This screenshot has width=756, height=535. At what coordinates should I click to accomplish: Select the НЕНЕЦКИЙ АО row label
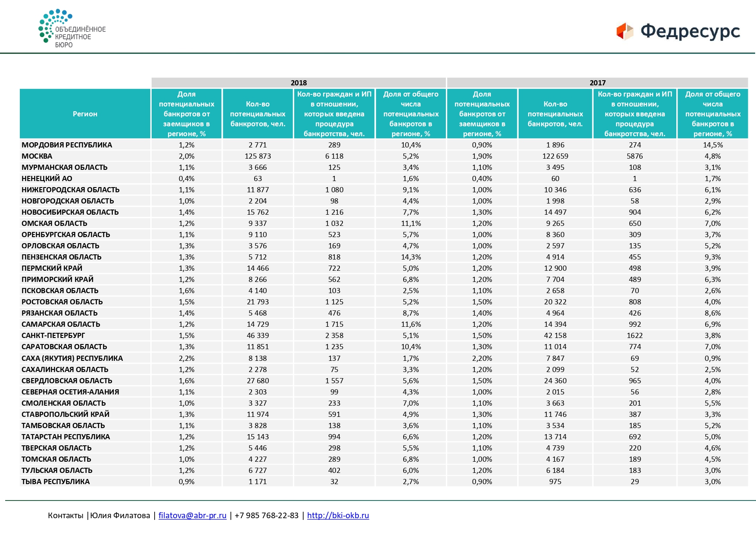pyautogui.click(x=47, y=178)
